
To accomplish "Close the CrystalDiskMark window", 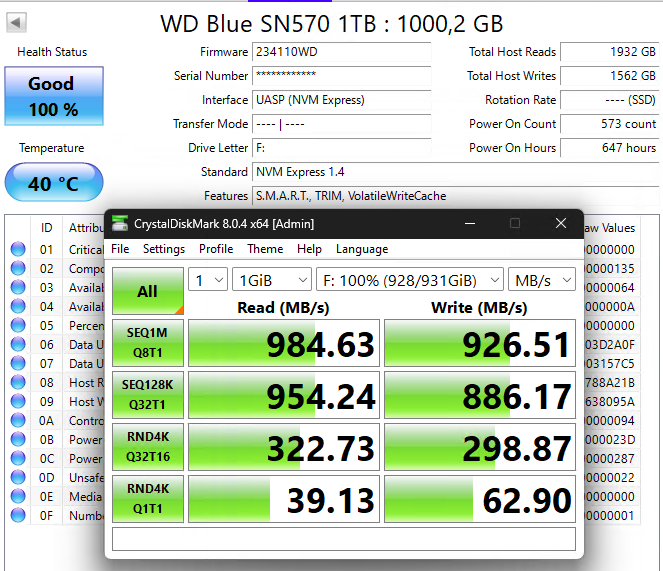I will coord(561,223).
